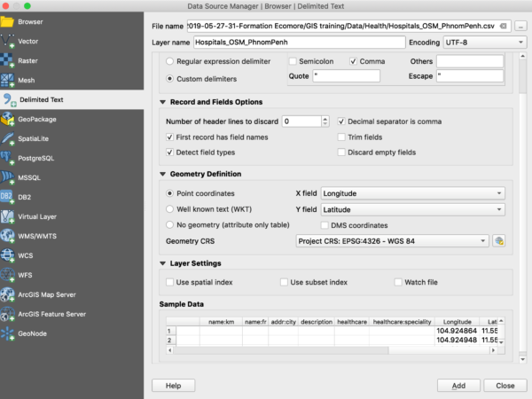Select Regular expression delimiter option

point(169,61)
